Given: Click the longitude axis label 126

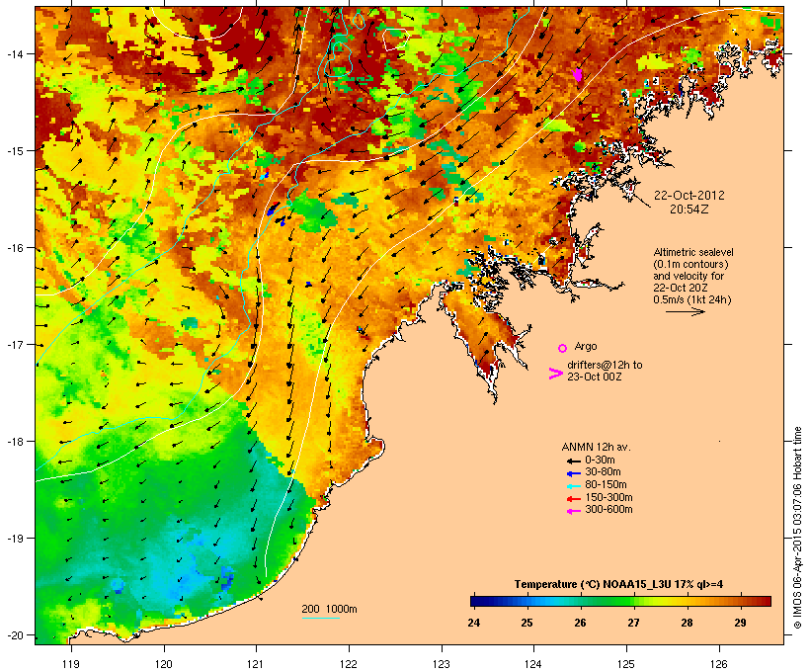Looking at the screenshot, I should pyautogui.click(x=718, y=664).
